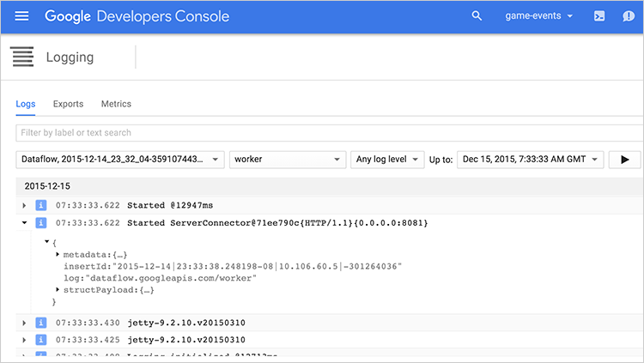Expand the 07:33:33.425 jetty log entry
The height and width of the screenshot is (363, 644).
click(24, 340)
